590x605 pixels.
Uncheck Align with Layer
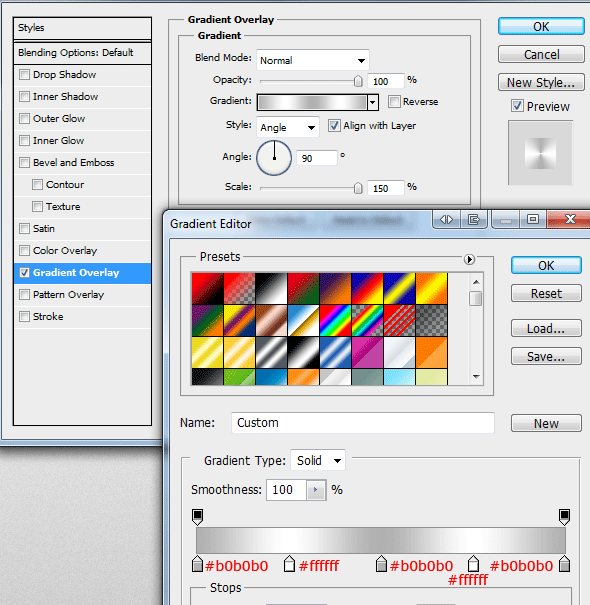pos(334,126)
